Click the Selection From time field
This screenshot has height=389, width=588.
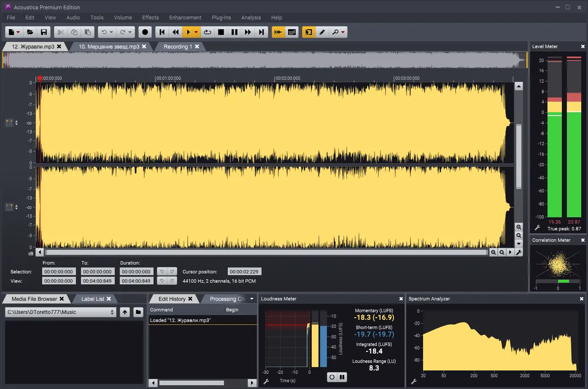(x=59, y=272)
